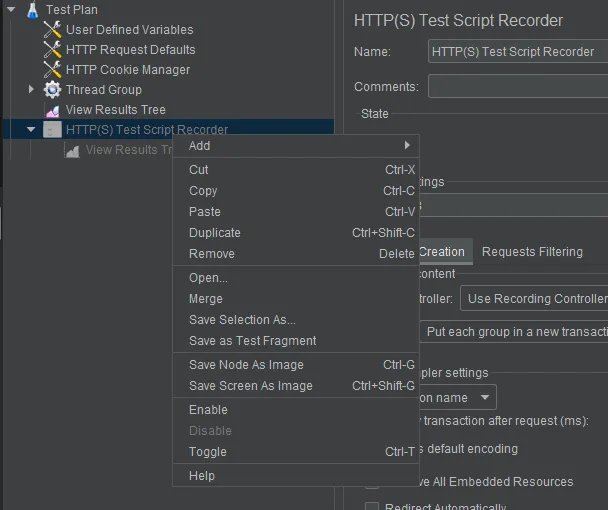Select greyed nested View Results Tree label

click(129, 150)
